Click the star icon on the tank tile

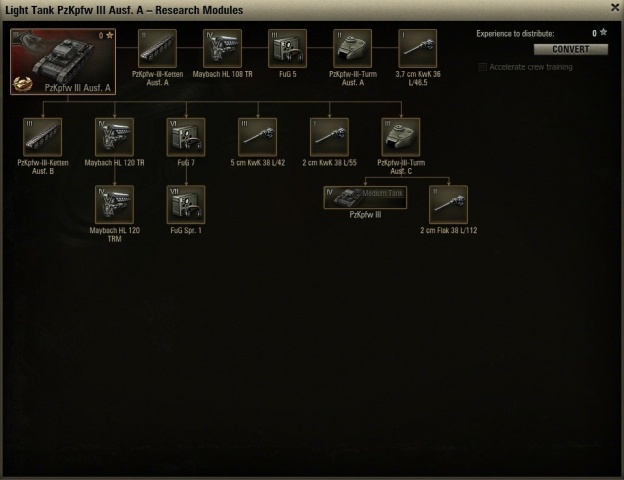[x=109, y=35]
